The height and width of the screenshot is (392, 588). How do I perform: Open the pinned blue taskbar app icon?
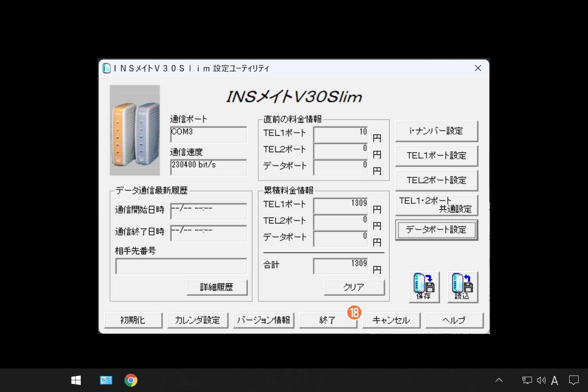(x=106, y=380)
